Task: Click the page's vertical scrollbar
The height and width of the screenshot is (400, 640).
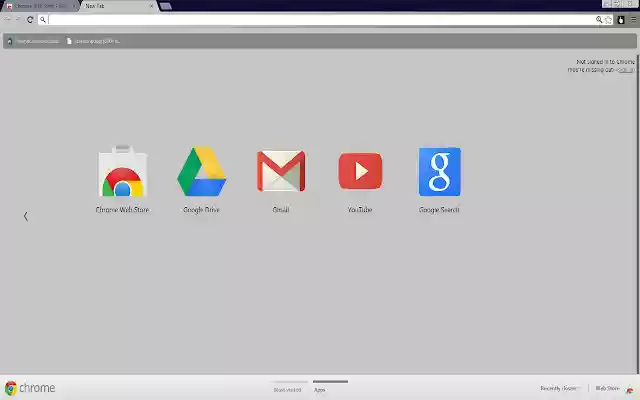Action: click(x=638, y=212)
